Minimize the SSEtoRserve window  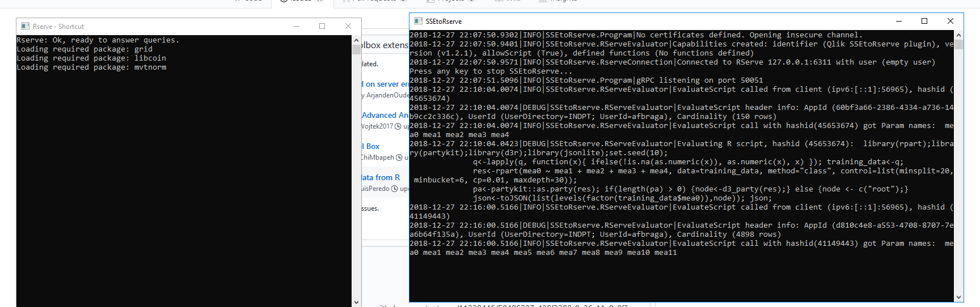(899, 21)
